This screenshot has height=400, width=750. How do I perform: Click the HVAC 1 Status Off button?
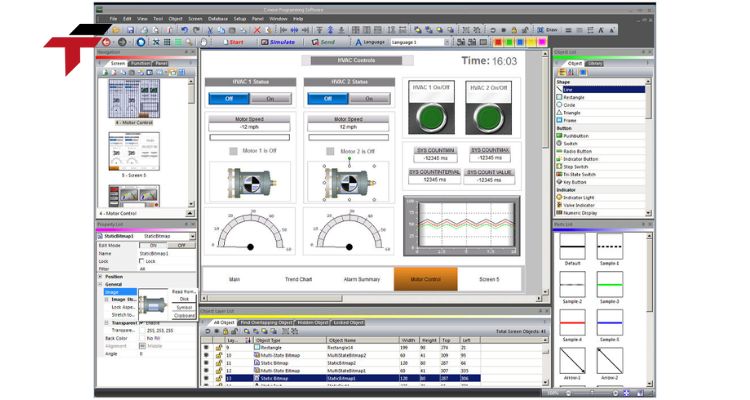pyautogui.click(x=229, y=99)
